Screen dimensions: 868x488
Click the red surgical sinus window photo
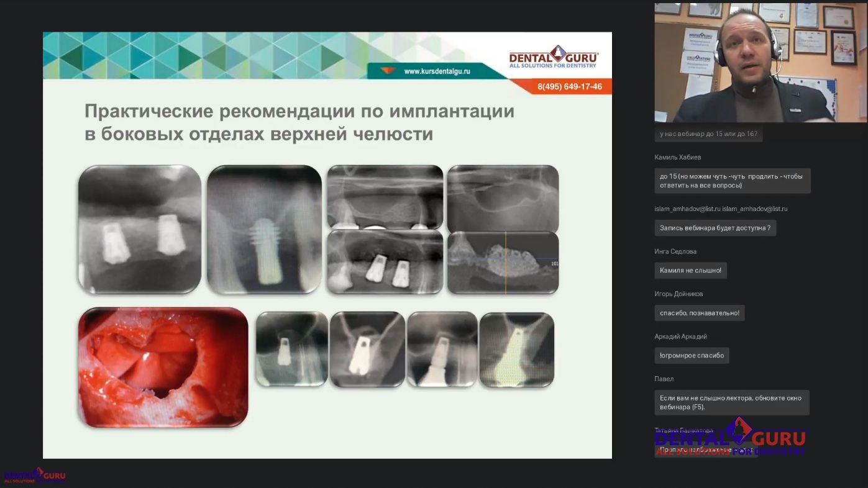click(x=163, y=367)
